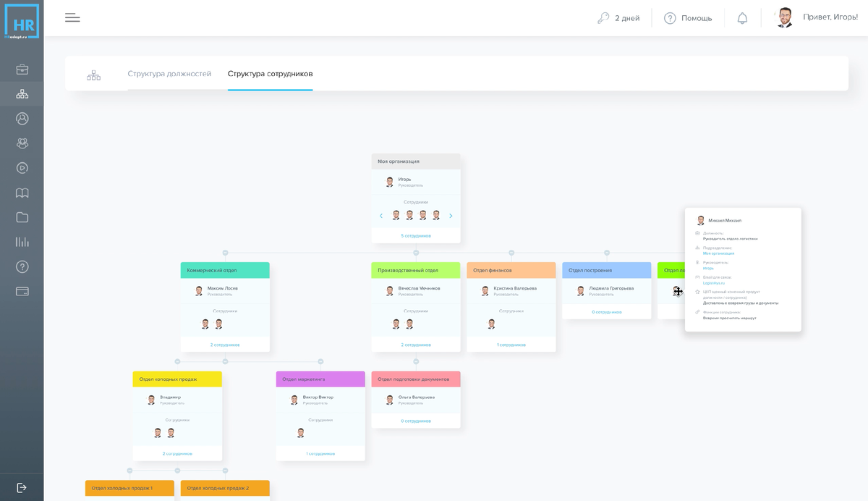This screenshot has width=868, height=501.
Task: Click Михаил Михаил name in popup
Action: (725, 221)
